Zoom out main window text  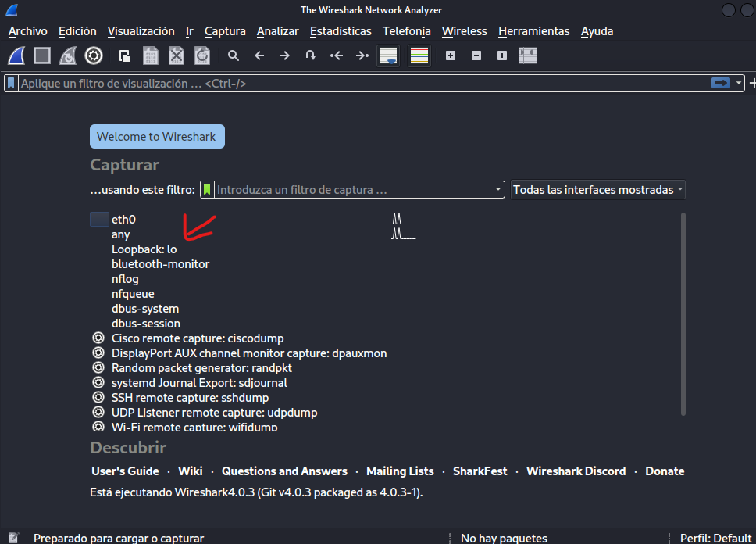476,55
